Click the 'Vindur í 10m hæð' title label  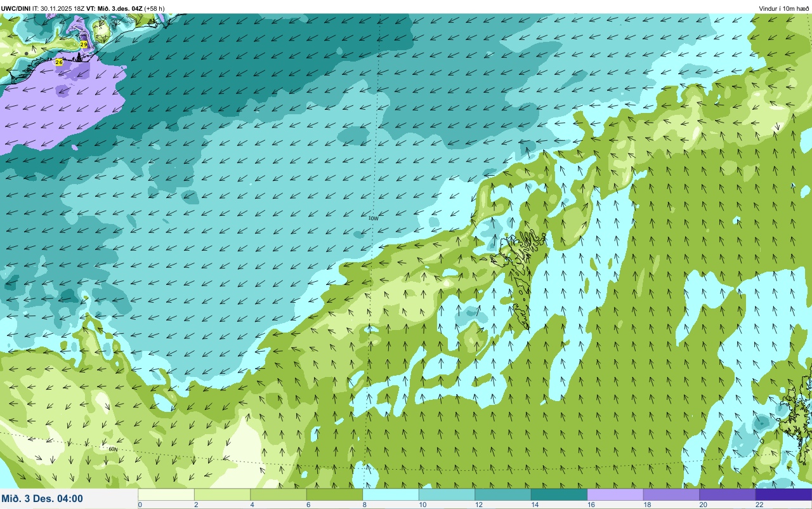click(x=783, y=8)
